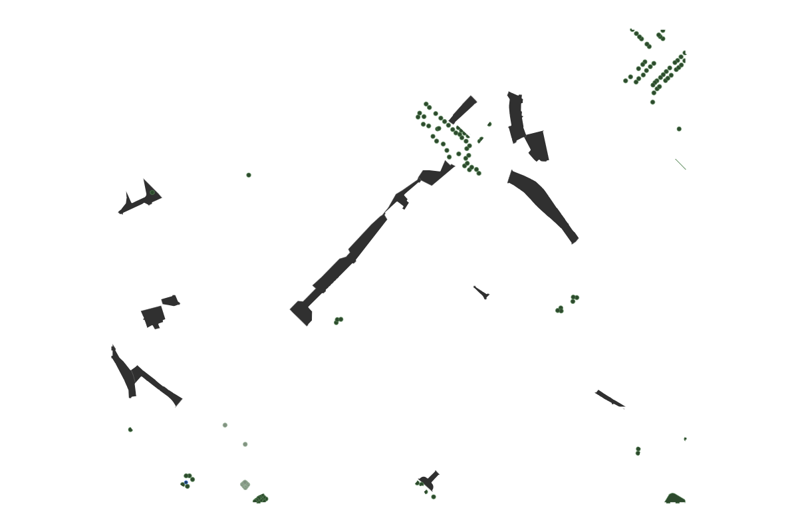Click the thin green diagonal line on the right
The width and height of the screenshot is (798, 532).
(680, 164)
